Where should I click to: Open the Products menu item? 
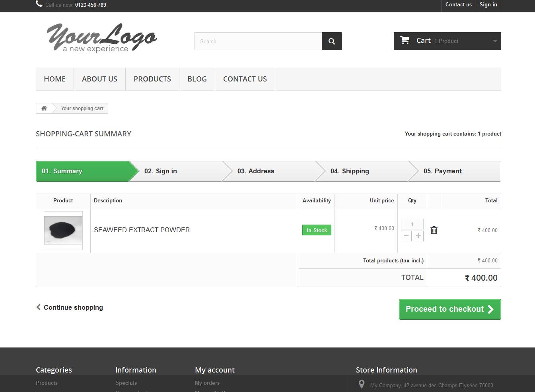[152, 79]
